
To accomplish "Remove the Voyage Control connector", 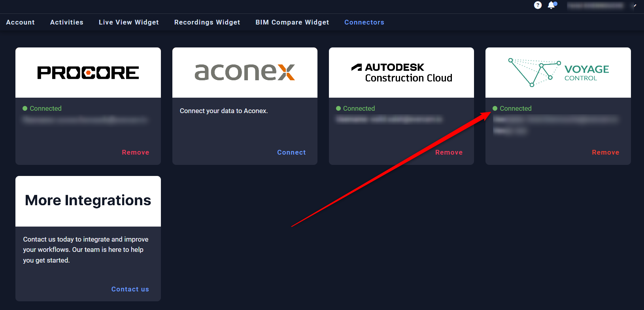I will tap(605, 152).
